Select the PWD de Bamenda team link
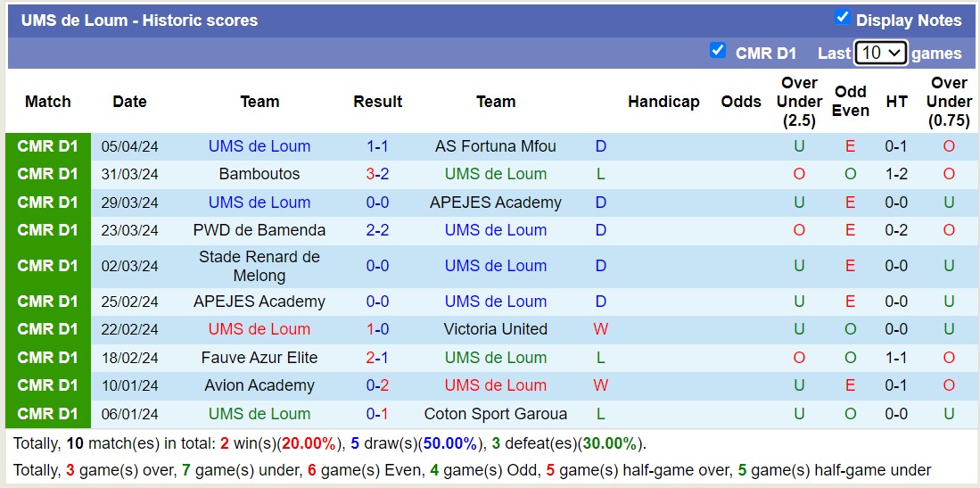 pyautogui.click(x=259, y=230)
